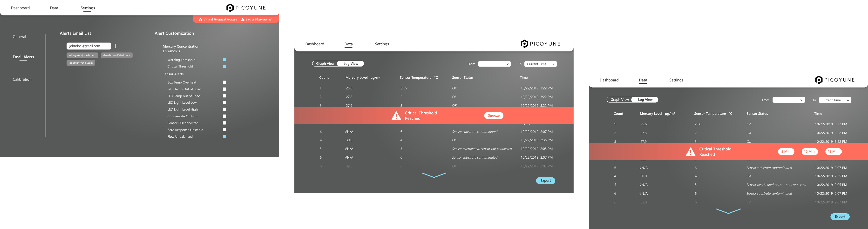Viewport: 868px width, 229px height.
Task: Click the sally.green@shell.com email chip
Action: pos(82,55)
